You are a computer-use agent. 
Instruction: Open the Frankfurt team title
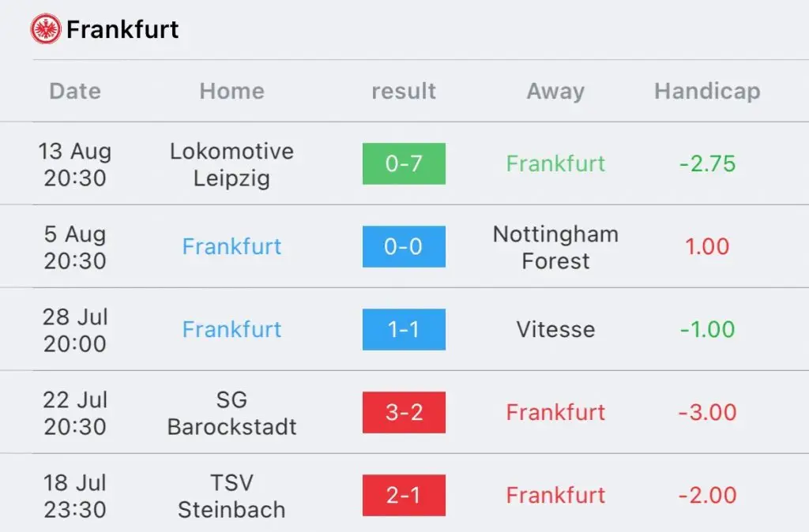click(122, 29)
